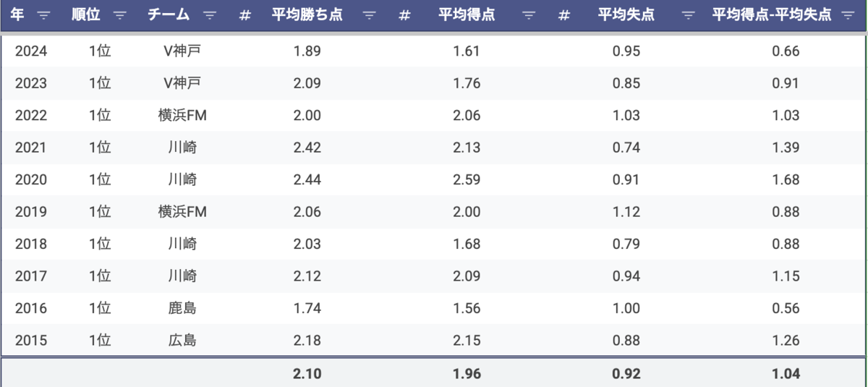Select goal difference 1.26 for 2015

(x=786, y=340)
